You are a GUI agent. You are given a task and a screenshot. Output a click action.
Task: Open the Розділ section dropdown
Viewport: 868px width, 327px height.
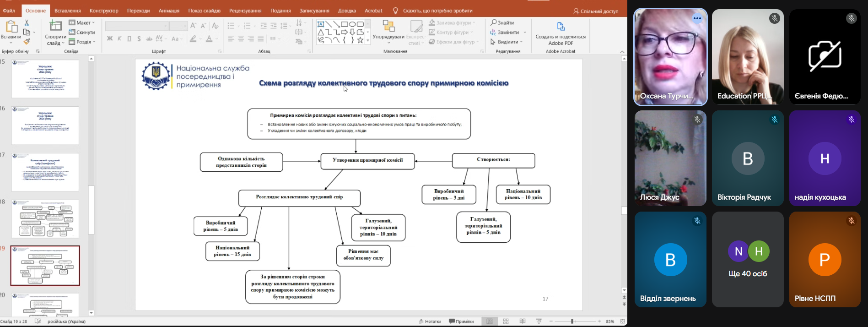tap(82, 42)
